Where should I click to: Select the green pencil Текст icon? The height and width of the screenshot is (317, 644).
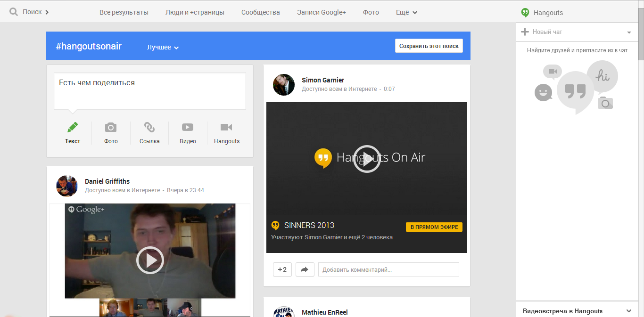click(73, 127)
